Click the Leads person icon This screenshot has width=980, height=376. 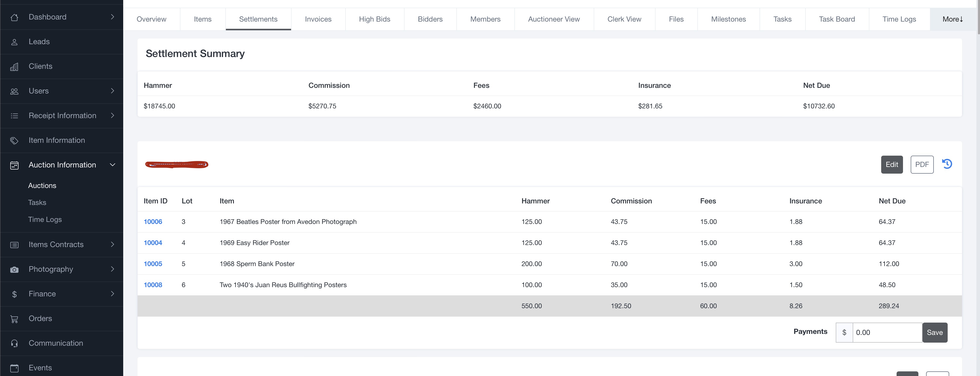(x=14, y=42)
